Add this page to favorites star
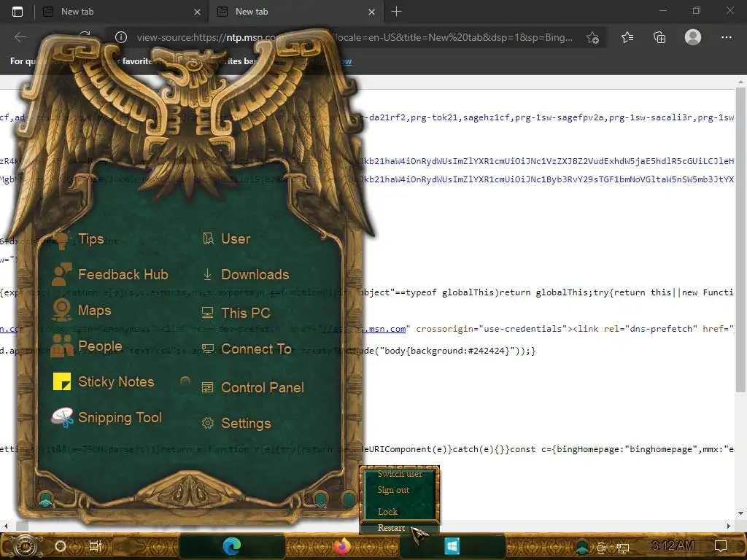Screen dimensions: 747x560 592,37
